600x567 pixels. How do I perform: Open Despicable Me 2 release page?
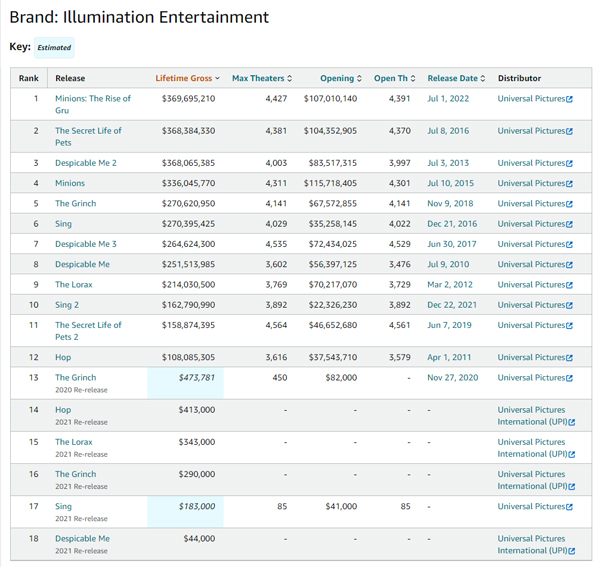pyautogui.click(x=86, y=163)
